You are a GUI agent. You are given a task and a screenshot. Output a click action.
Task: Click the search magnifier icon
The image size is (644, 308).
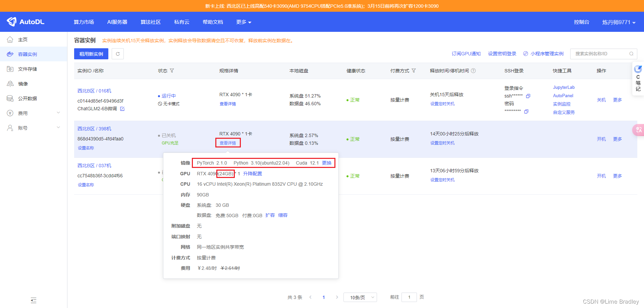click(631, 54)
